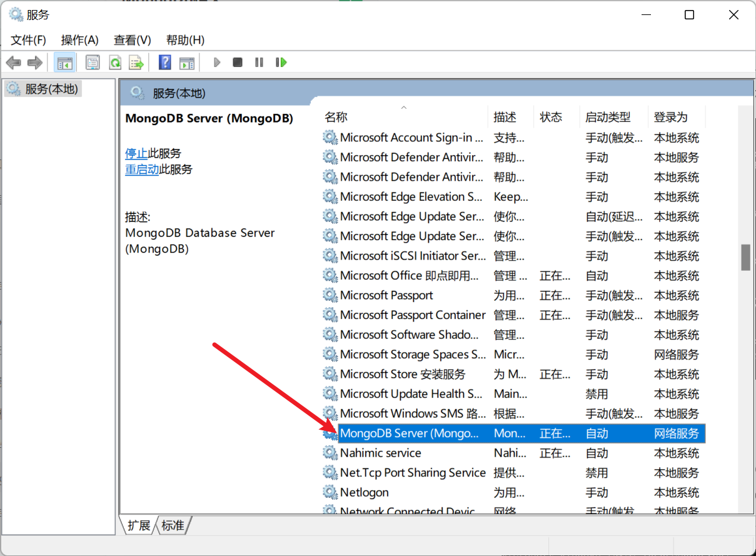Switch to the 扩展 tab

pyautogui.click(x=139, y=525)
